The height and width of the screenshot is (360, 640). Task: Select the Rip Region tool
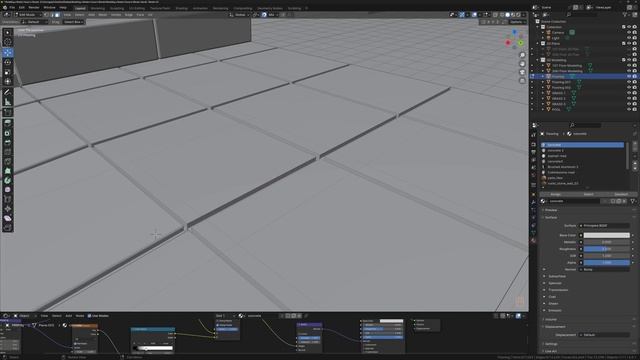[x=8, y=227]
